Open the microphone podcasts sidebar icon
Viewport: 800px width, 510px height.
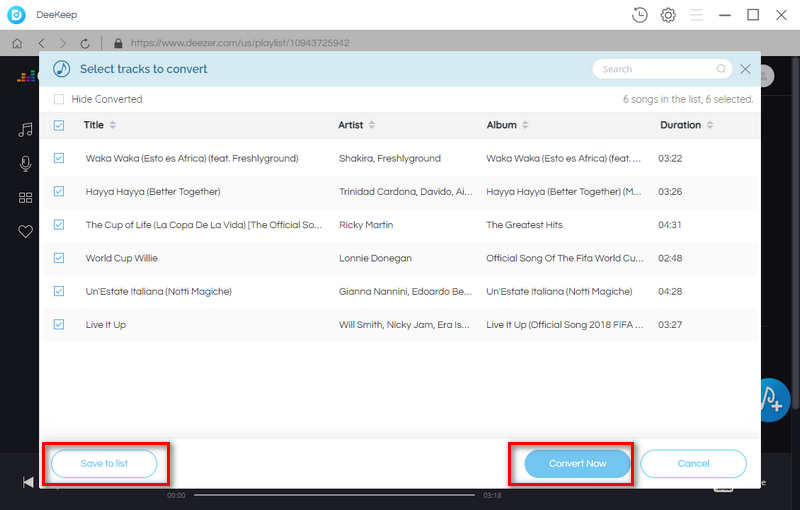pyautogui.click(x=25, y=164)
